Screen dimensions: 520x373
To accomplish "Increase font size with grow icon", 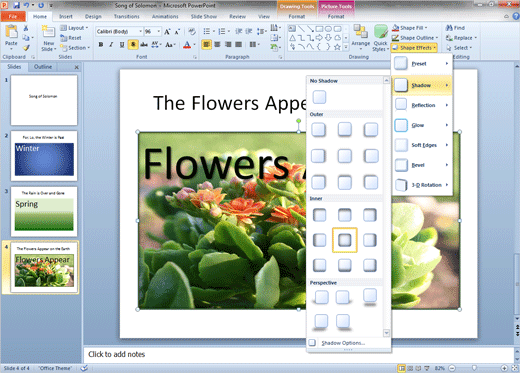I will [x=167, y=32].
